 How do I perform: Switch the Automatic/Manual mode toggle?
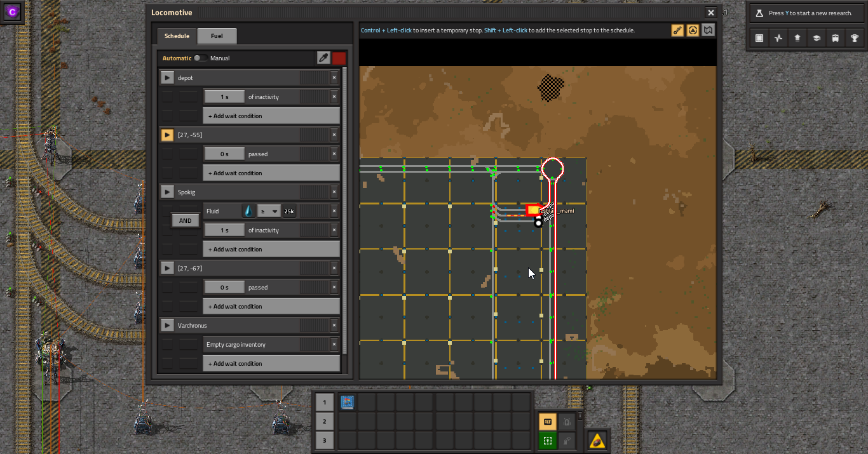[x=200, y=58]
